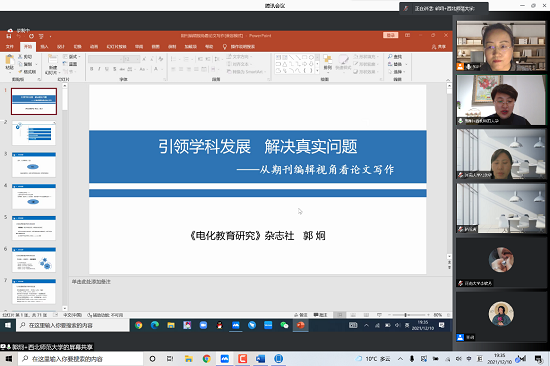Open Word from the bottom taskbar
The image size is (550, 366).
[260, 359]
